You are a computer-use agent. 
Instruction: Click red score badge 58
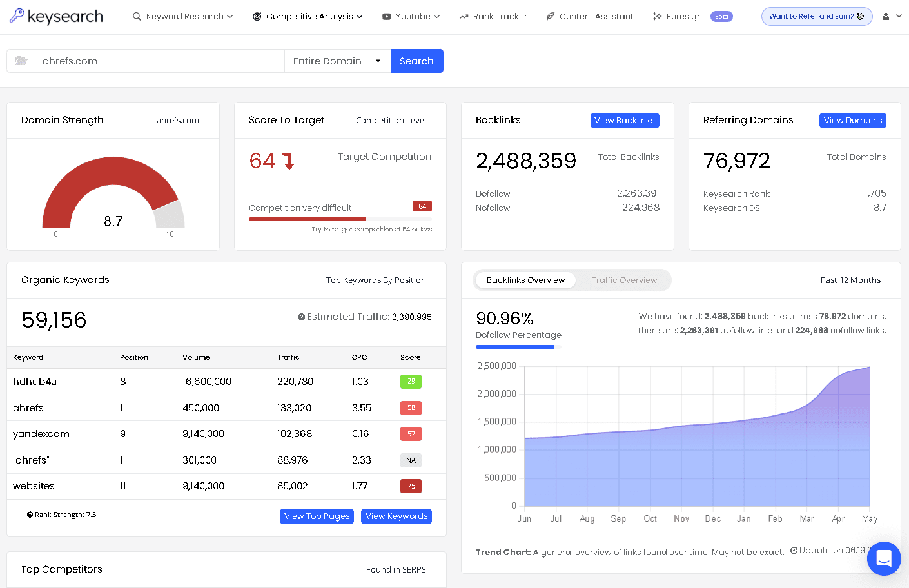[x=411, y=408]
